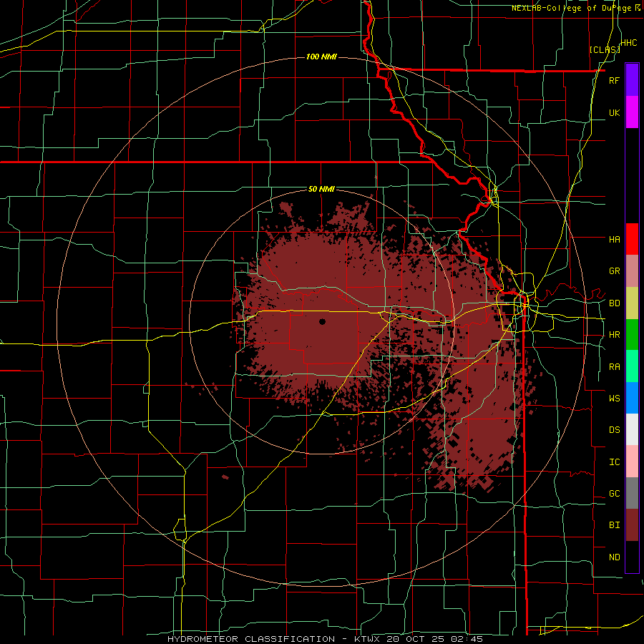Click the 'HYDROMETEOR CLASSIFICATION' title text
This screenshot has height=644, width=644.
tap(251, 639)
